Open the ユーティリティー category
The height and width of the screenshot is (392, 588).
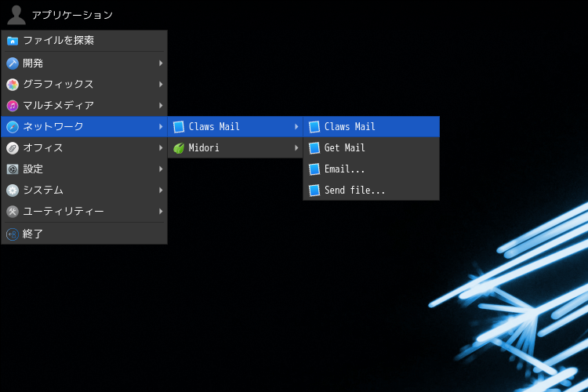coord(85,211)
